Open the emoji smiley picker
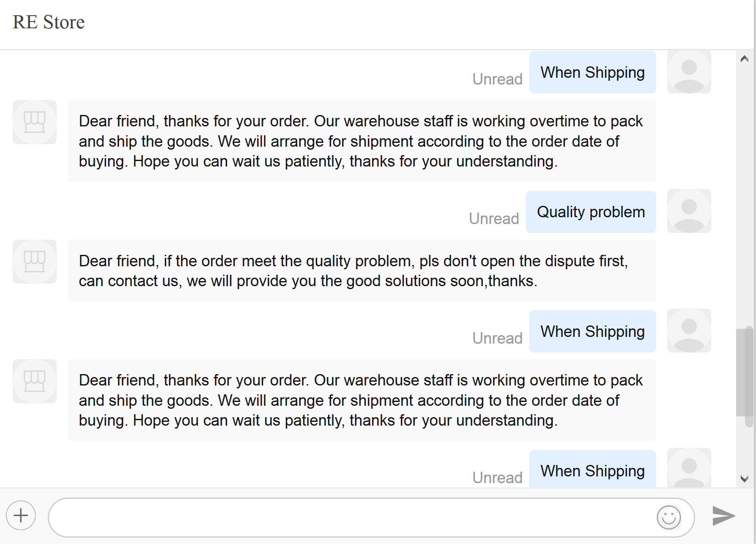 [668, 517]
